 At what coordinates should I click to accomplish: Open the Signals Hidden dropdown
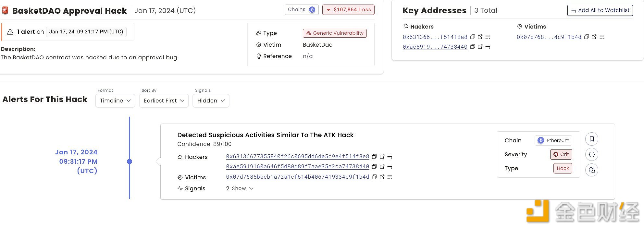pyautogui.click(x=211, y=101)
